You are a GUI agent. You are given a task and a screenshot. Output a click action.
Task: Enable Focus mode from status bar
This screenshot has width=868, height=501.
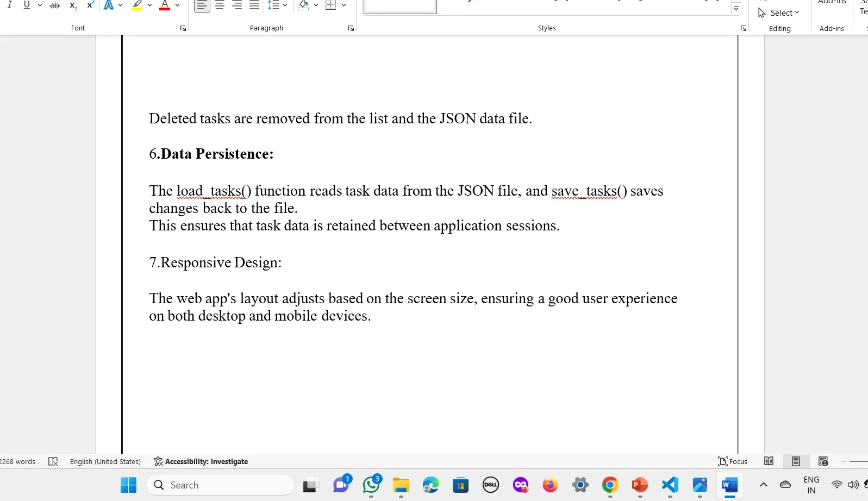pos(733,461)
